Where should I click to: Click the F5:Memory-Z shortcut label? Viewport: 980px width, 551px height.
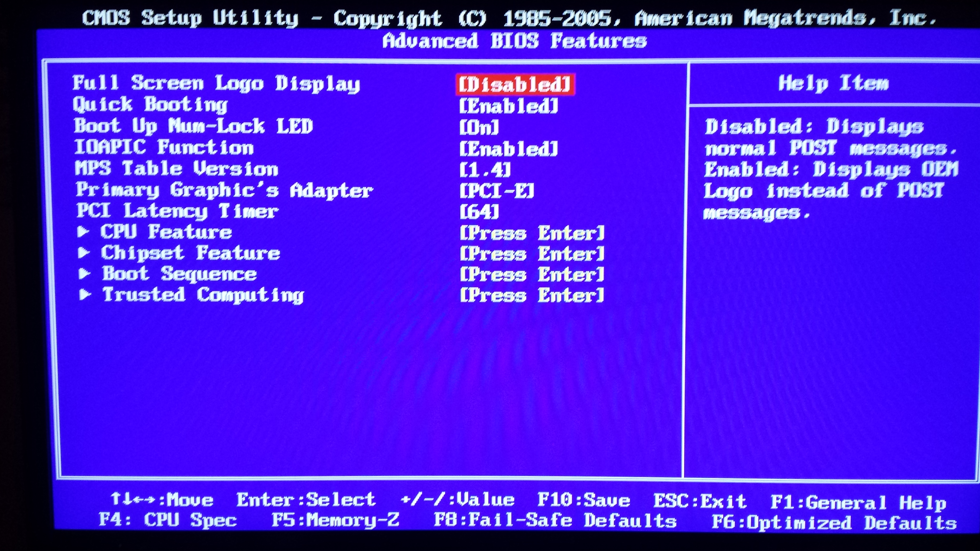tap(335, 520)
